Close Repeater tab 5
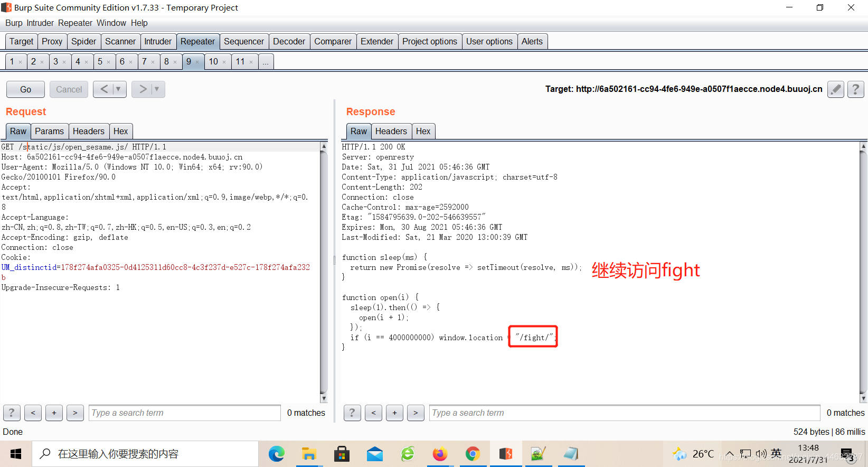The height and width of the screenshot is (467, 868). coord(108,62)
